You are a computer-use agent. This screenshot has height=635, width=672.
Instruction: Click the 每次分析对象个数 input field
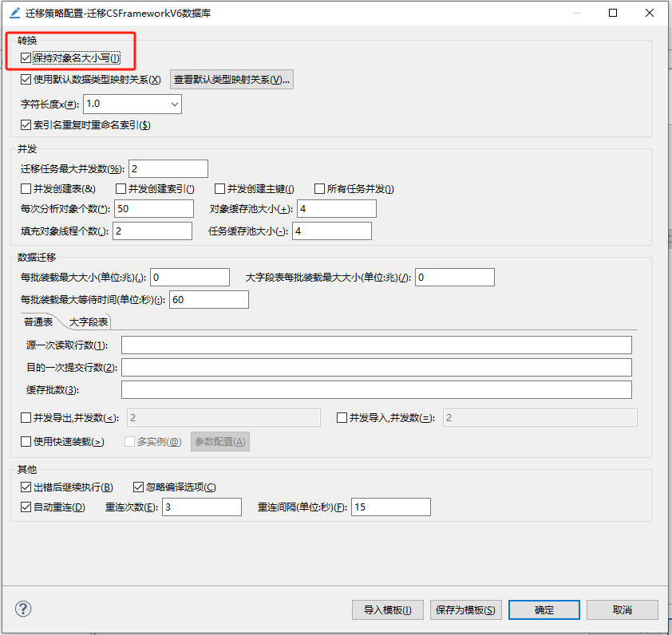click(154, 209)
